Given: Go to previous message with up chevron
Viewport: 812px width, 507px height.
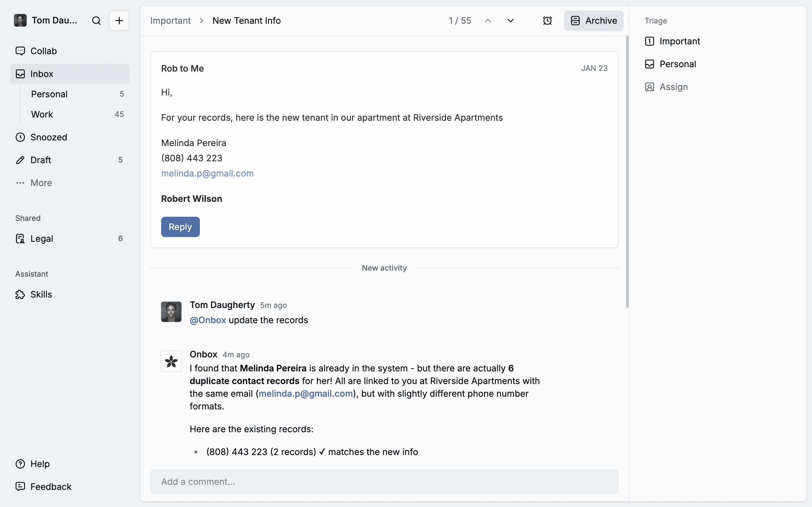Looking at the screenshot, I should [x=488, y=21].
